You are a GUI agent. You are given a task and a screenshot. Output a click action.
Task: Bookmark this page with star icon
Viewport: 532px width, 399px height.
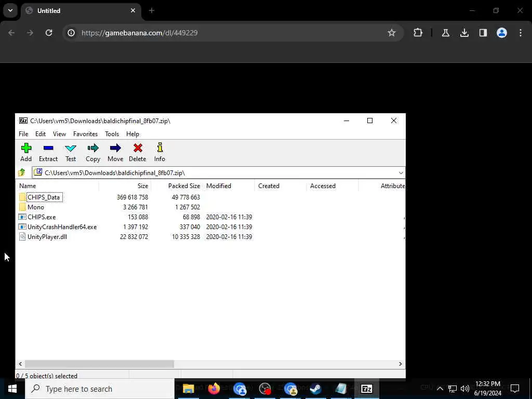coord(392,33)
